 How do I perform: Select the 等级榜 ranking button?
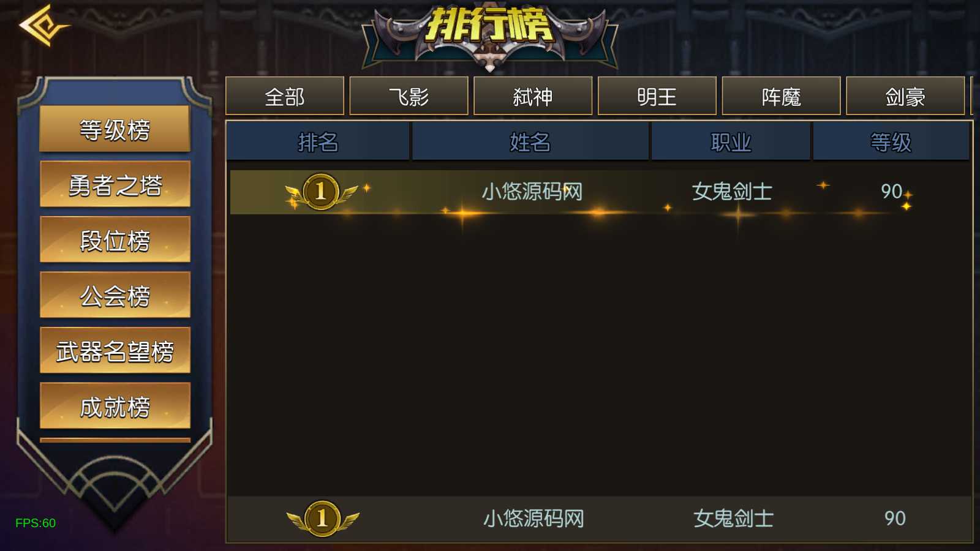click(x=115, y=129)
